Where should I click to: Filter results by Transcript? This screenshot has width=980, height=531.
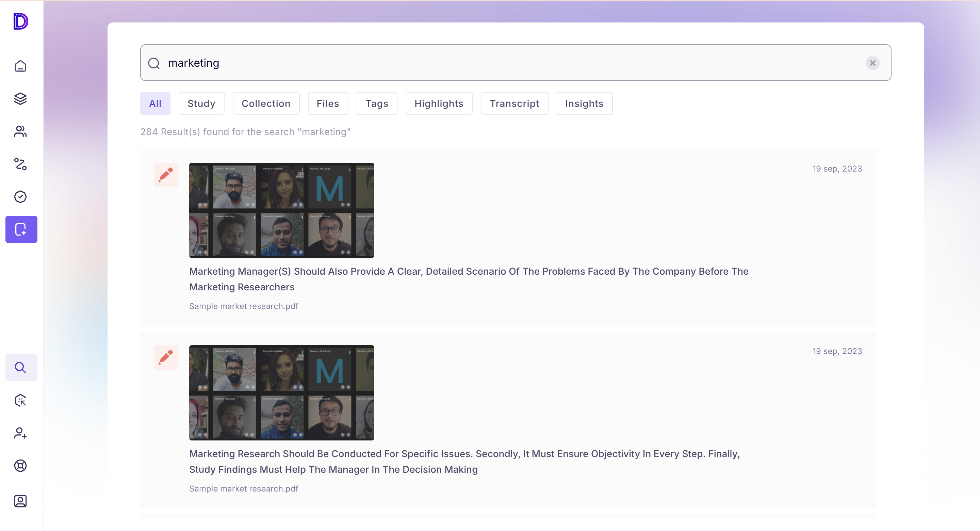coord(514,103)
